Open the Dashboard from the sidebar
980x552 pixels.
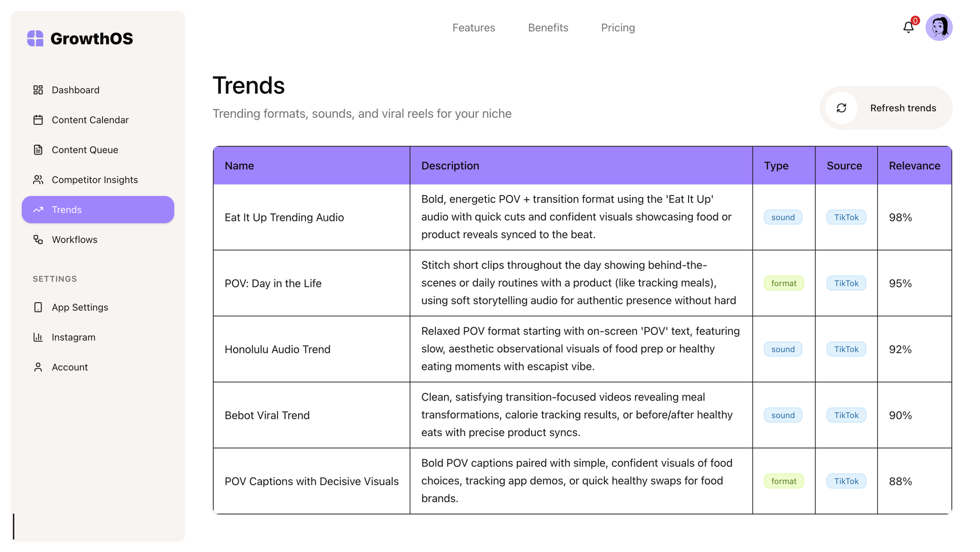click(x=76, y=90)
